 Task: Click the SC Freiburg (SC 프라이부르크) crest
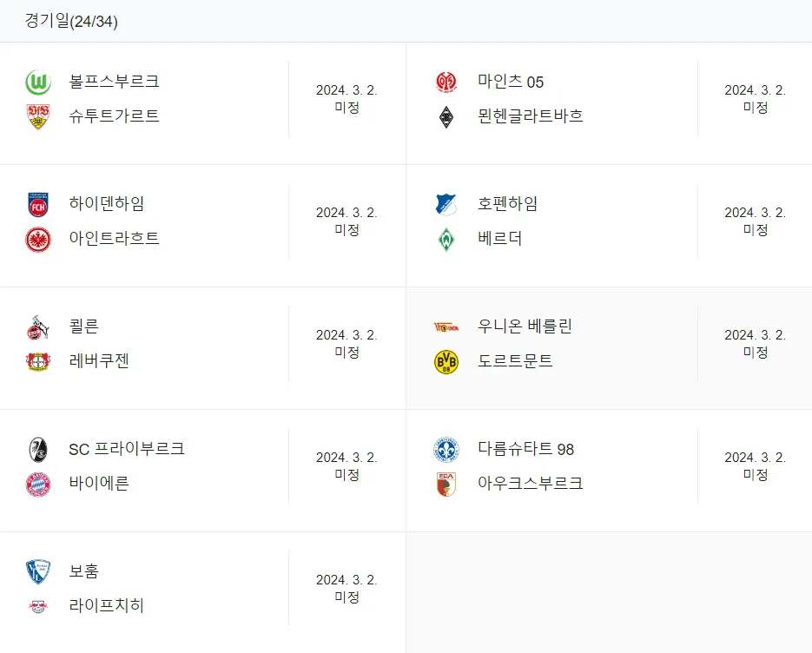(38, 450)
